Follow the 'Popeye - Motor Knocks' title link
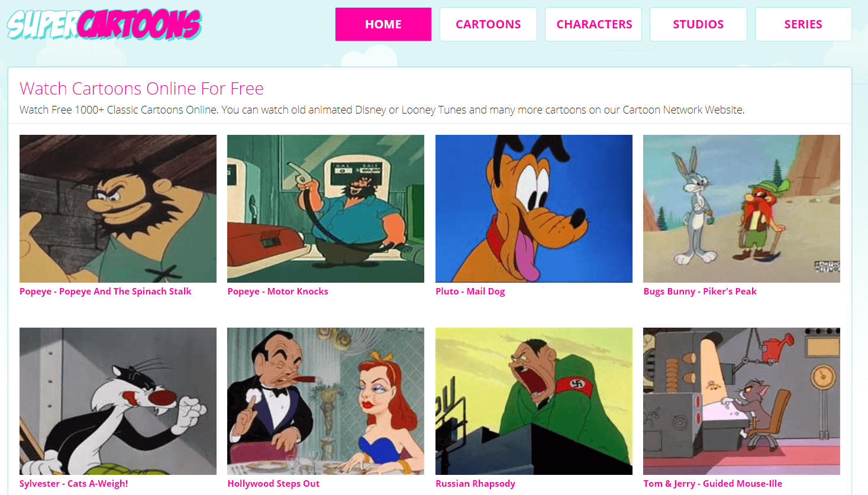The image size is (868, 495). pyautogui.click(x=277, y=291)
